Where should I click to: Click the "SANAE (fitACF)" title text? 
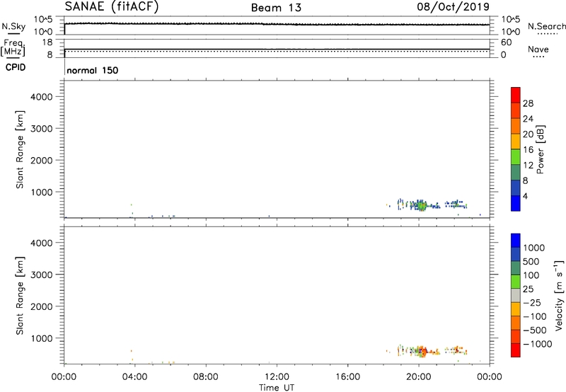click(112, 6)
